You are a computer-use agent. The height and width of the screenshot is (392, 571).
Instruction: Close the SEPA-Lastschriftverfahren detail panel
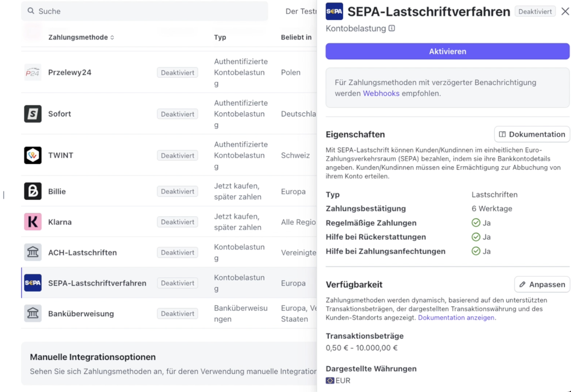[565, 11]
